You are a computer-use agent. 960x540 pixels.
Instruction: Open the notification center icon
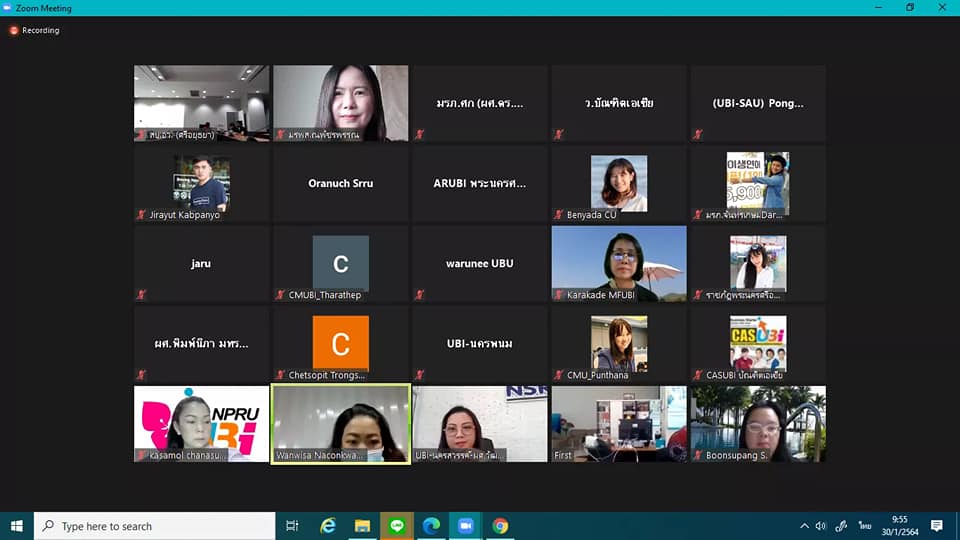[937, 526]
